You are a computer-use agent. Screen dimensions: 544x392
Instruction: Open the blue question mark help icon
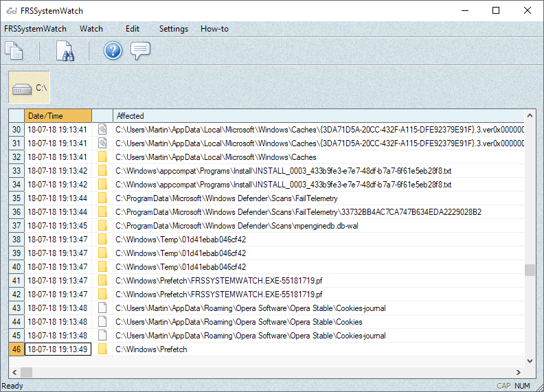coord(113,51)
